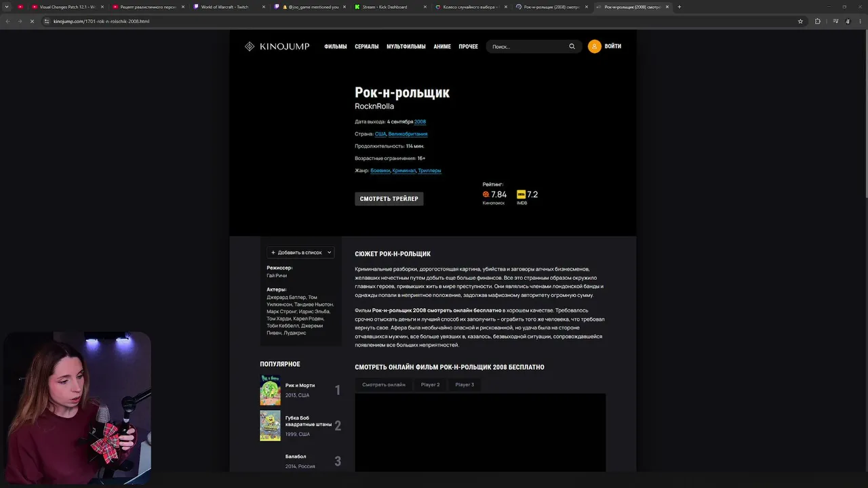Click the orange user avatar icon
The width and height of the screenshot is (868, 488).
pyautogui.click(x=595, y=47)
